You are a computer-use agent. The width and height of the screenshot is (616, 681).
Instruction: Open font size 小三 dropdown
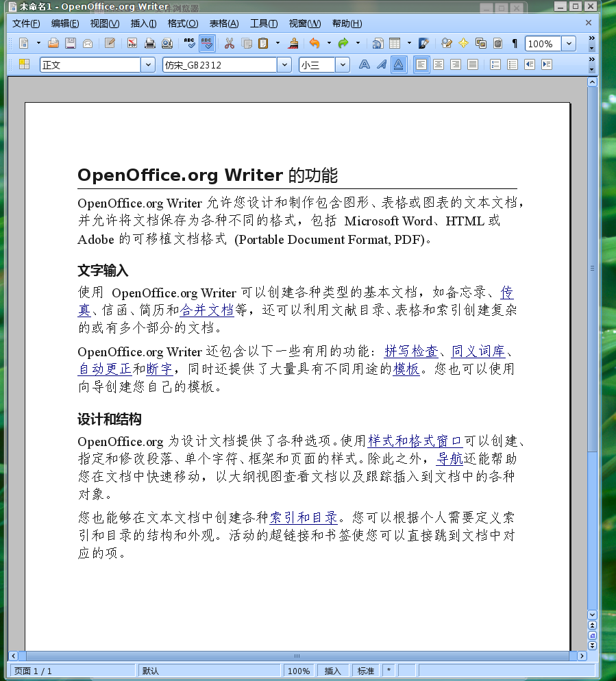tap(343, 64)
